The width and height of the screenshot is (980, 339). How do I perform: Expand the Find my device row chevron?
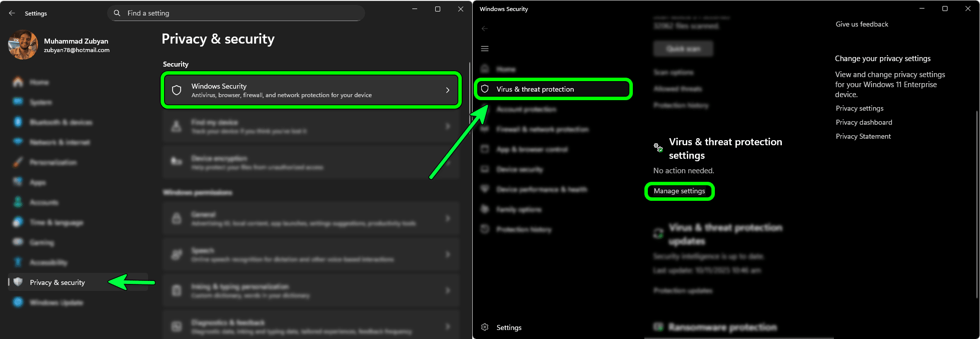(447, 126)
